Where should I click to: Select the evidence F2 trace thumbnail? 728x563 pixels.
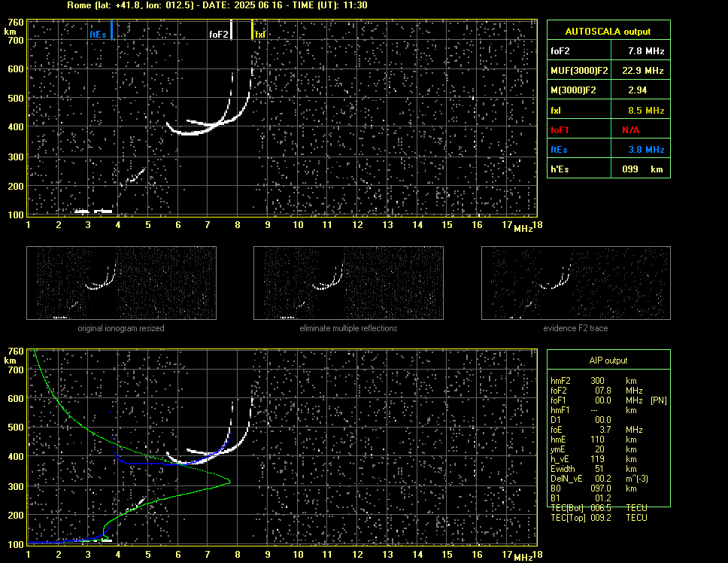576,283
